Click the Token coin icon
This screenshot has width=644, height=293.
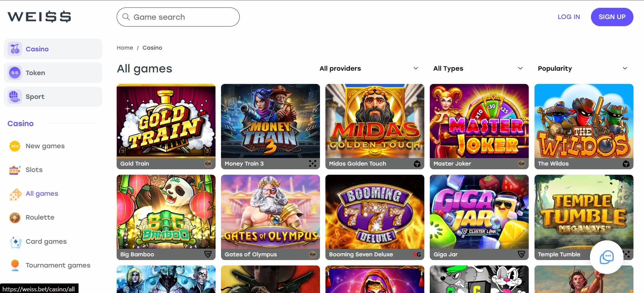click(15, 73)
